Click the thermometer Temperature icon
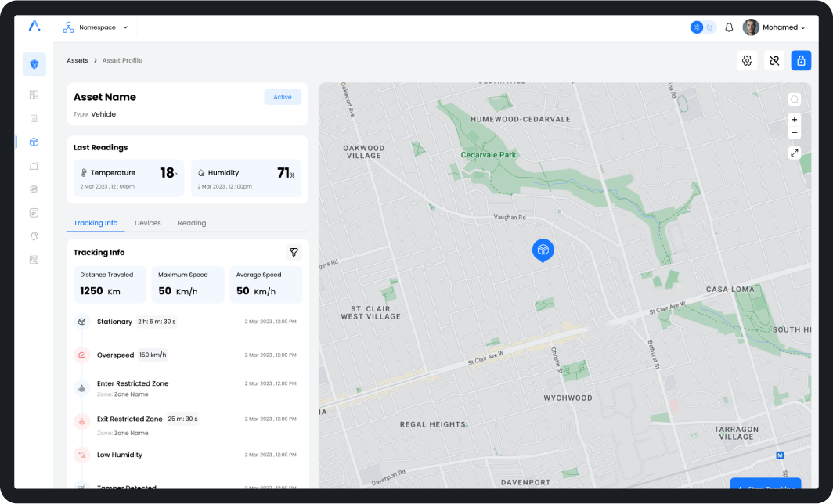833x504 pixels. pos(84,173)
